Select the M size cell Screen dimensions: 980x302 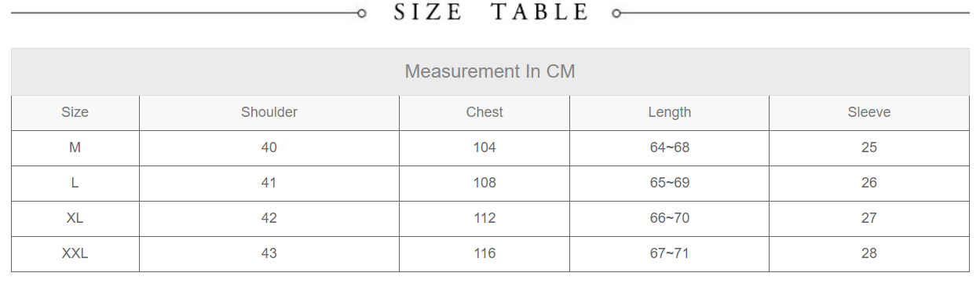(x=75, y=148)
